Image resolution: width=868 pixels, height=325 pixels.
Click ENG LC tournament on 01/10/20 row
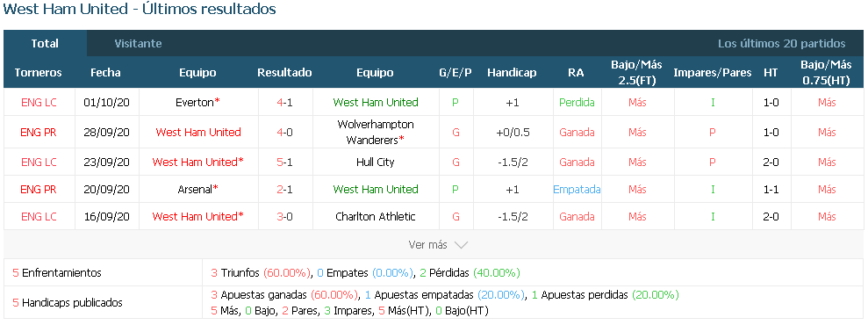click(39, 103)
